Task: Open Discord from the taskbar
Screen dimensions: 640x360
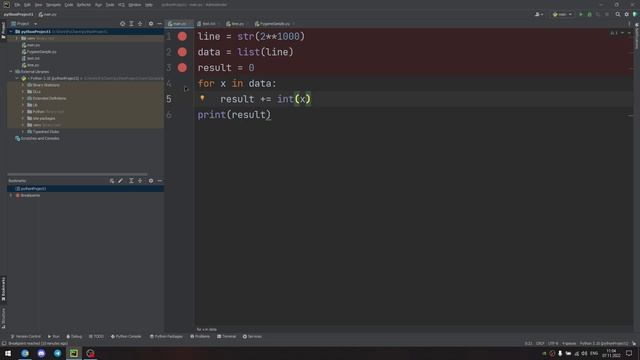Action: coord(41,353)
